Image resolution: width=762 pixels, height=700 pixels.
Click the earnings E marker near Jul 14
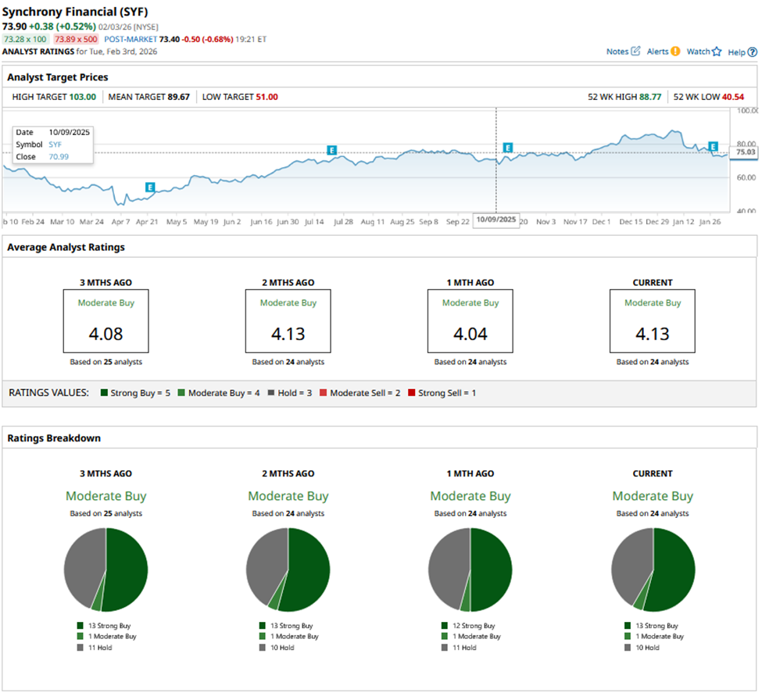[331, 150]
